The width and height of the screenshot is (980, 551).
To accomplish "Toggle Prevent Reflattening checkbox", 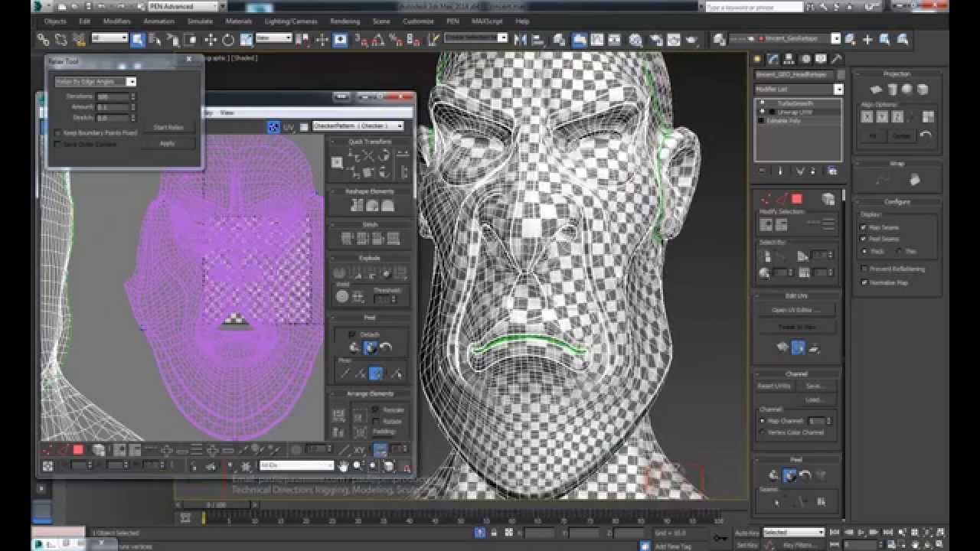I will pos(864,269).
